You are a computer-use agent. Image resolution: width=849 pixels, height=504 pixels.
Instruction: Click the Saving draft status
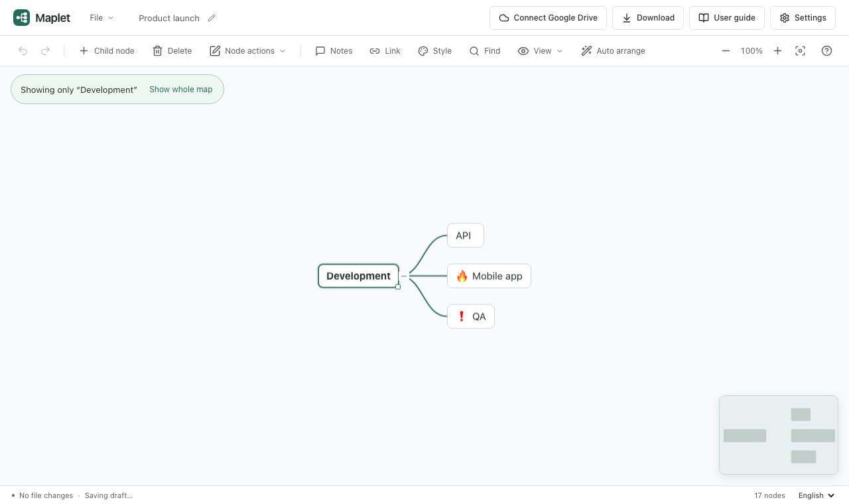click(x=109, y=495)
